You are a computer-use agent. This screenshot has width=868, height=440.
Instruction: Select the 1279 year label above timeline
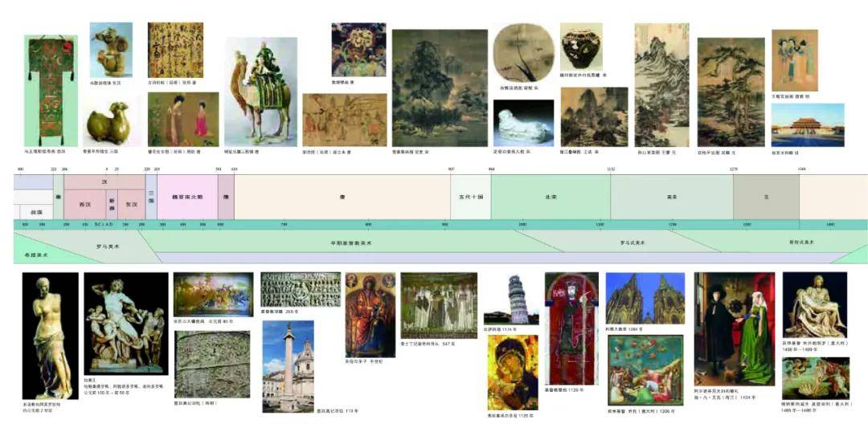(x=734, y=169)
